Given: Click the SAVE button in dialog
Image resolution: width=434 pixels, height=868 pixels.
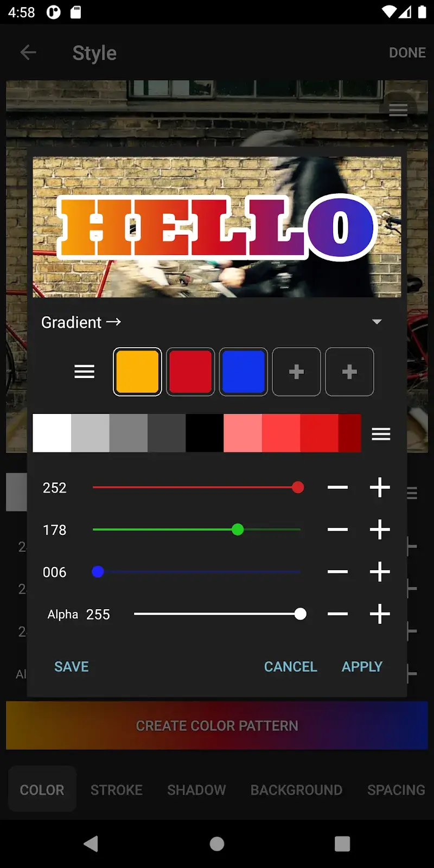Looking at the screenshot, I should click(72, 667).
